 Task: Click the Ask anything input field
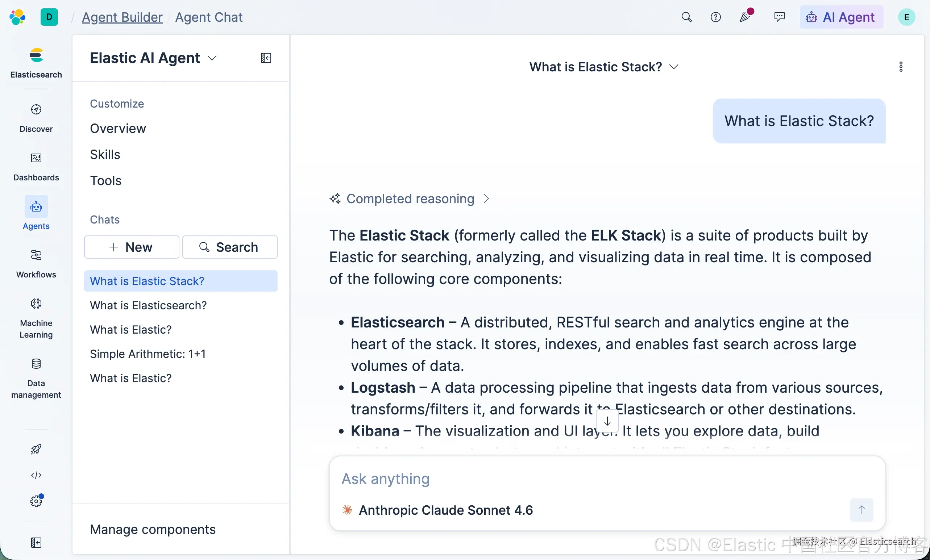click(607, 478)
